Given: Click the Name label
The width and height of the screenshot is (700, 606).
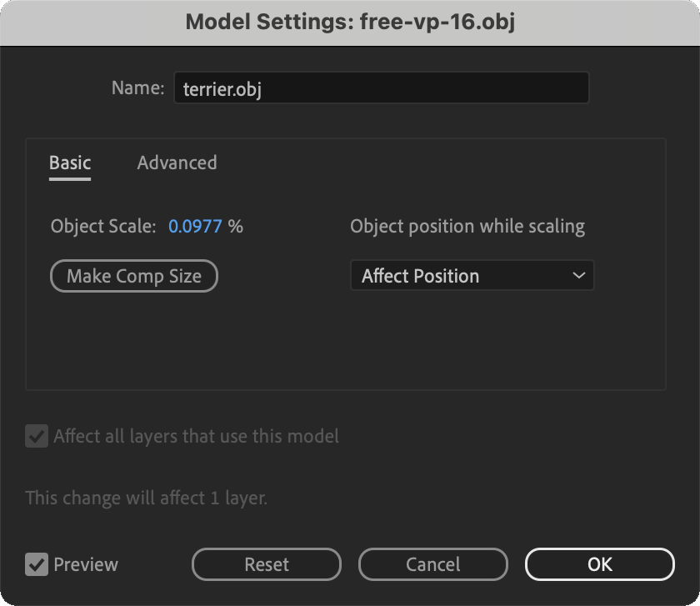Looking at the screenshot, I should (x=138, y=88).
